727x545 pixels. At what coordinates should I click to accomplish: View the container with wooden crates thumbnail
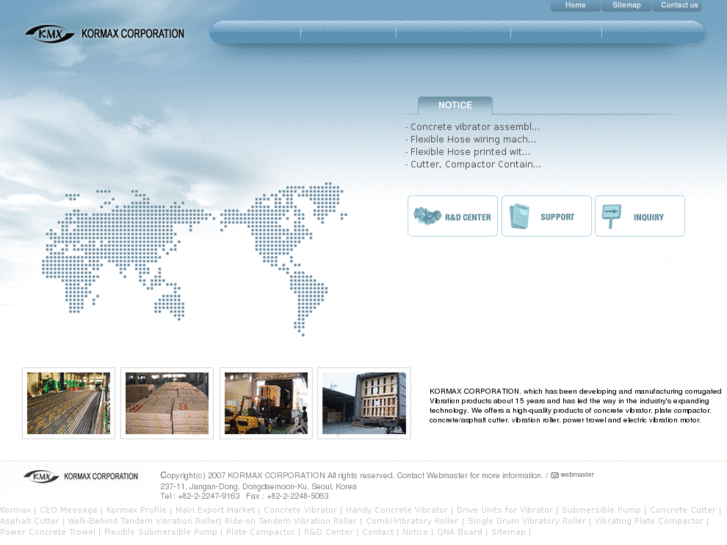pos(364,403)
